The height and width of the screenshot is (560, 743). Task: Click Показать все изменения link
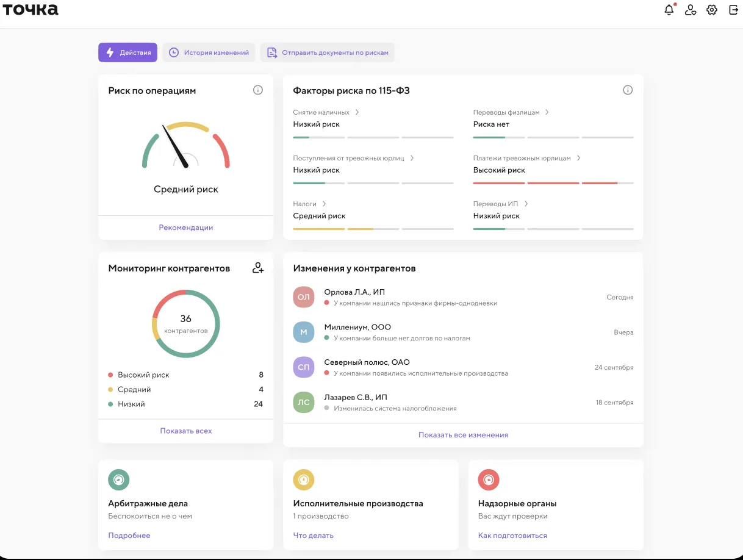tap(463, 435)
